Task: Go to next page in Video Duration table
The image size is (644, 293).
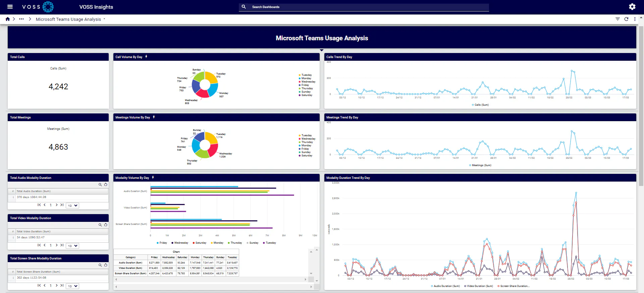Action: [56, 245]
